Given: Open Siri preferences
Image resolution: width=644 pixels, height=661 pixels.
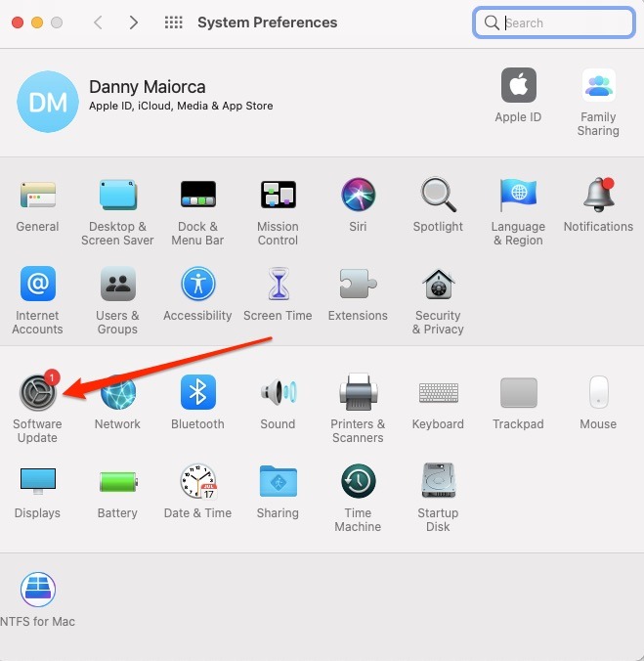Looking at the screenshot, I should (358, 195).
